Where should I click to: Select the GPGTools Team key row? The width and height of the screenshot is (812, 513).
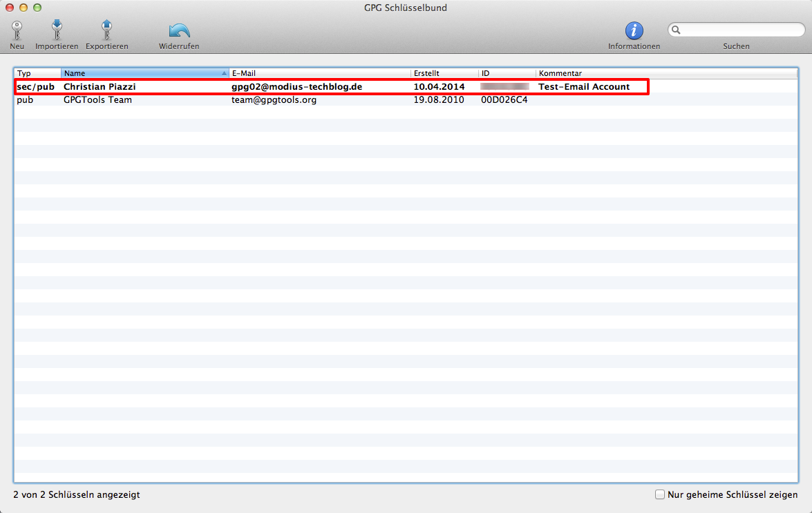point(406,100)
